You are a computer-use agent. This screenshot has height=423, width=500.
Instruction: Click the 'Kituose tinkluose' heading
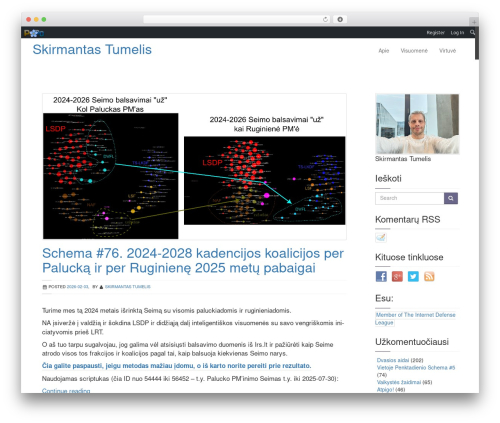tap(409, 257)
